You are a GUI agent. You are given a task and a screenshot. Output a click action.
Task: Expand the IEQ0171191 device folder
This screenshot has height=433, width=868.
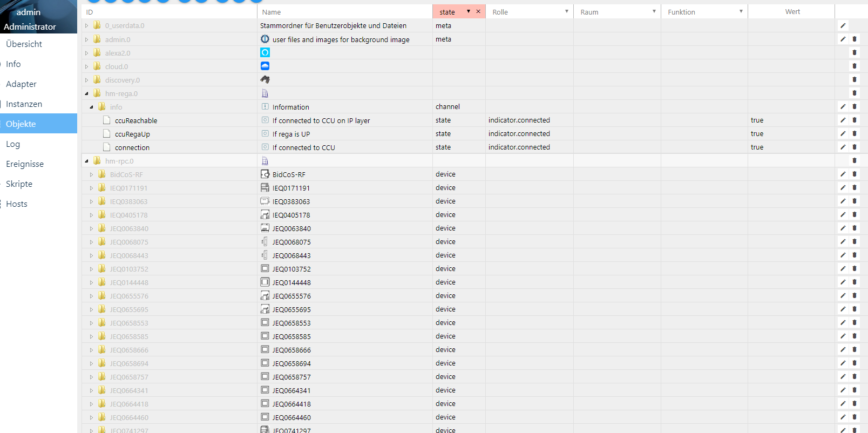91,188
